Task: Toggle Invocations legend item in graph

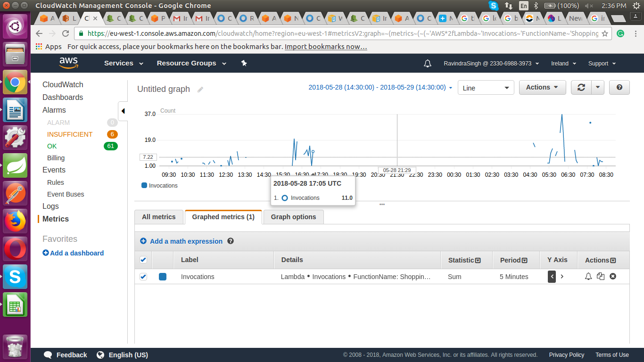Action: tap(160, 185)
